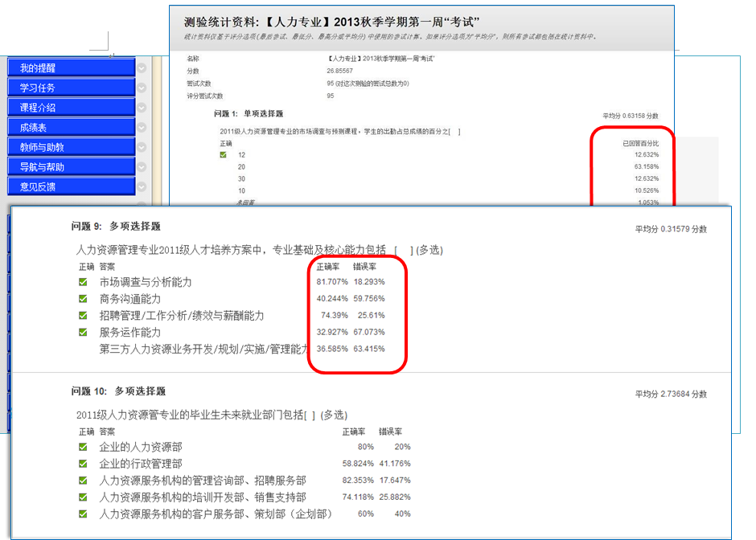Image resolution: width=756 pixels, height=540 pixels.
Task: Expand the chevron next to 意见反馈
Action: click(142, 186)
